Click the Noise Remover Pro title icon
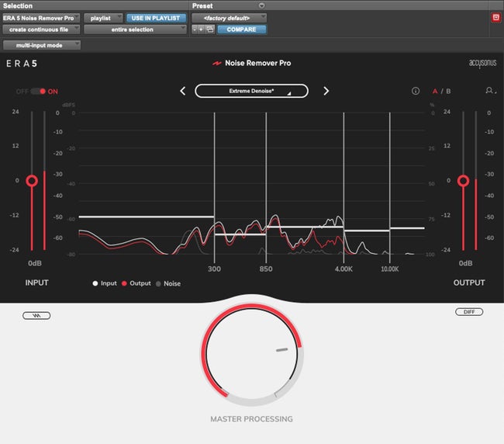This screenshot has width=504, height=444. click(216, 64)
